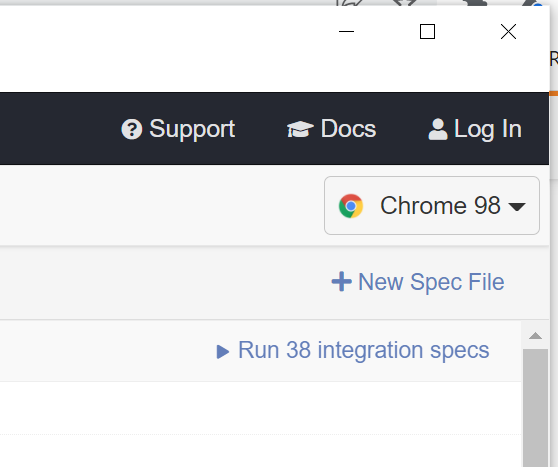Click the Docs graduation cap icon
The height and width of the screenshot is (467, 558).
300,129
